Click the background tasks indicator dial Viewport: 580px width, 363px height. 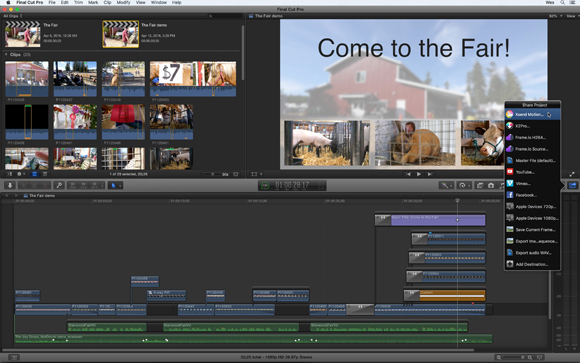pyautogui.click(x=265, y=185)
